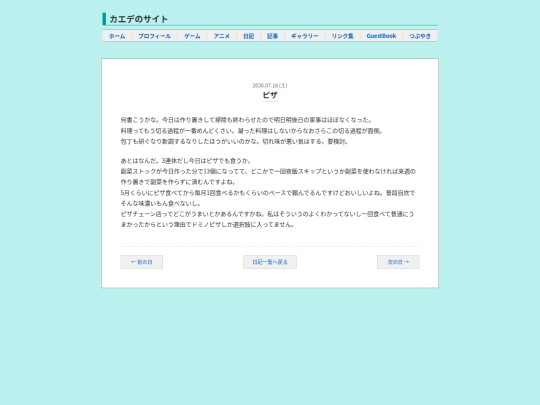Open the ゲーム section
The image size is (540, 405).
(x=192, y=36)
